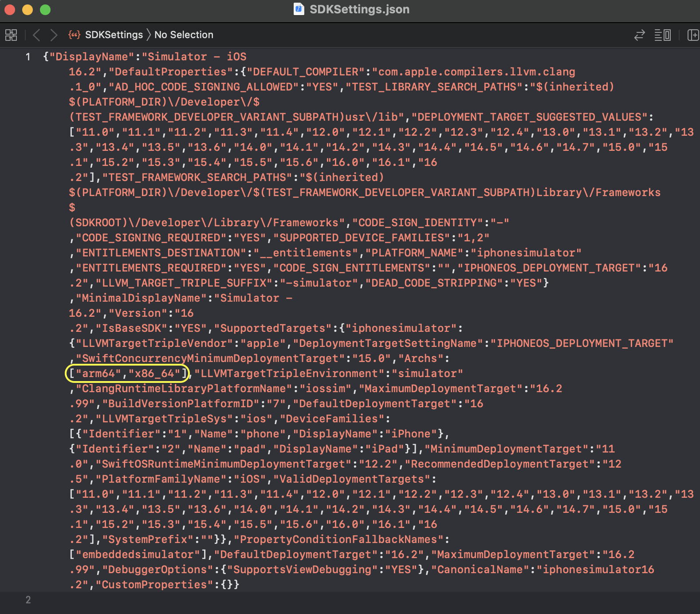The height and width of the screenshot is (614, 700).
Task: Click the SDKSettings.json window title
Action: pos(359,9)
